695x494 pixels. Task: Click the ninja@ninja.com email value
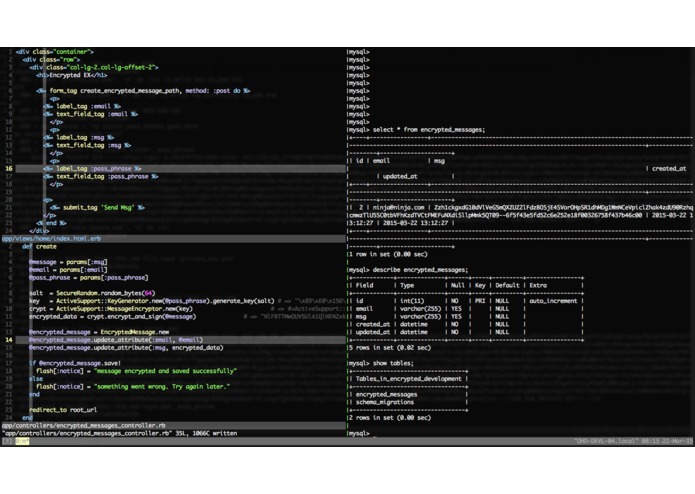(x=398, y=207)
